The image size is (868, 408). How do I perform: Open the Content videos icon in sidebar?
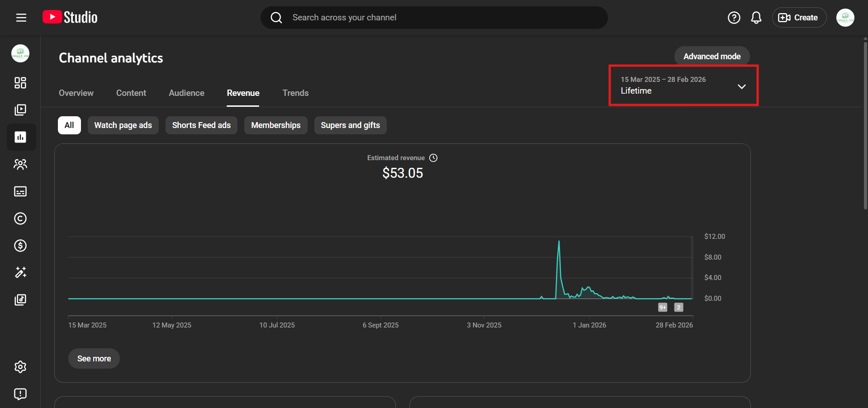coord(20,110)
